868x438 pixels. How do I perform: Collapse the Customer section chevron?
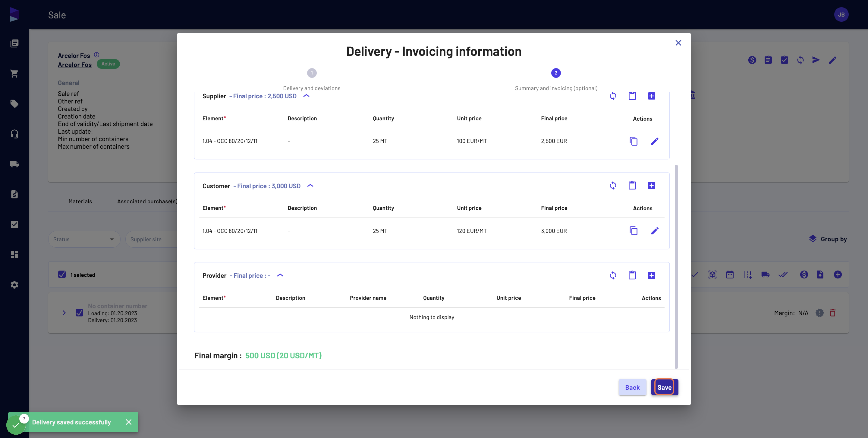310,186
